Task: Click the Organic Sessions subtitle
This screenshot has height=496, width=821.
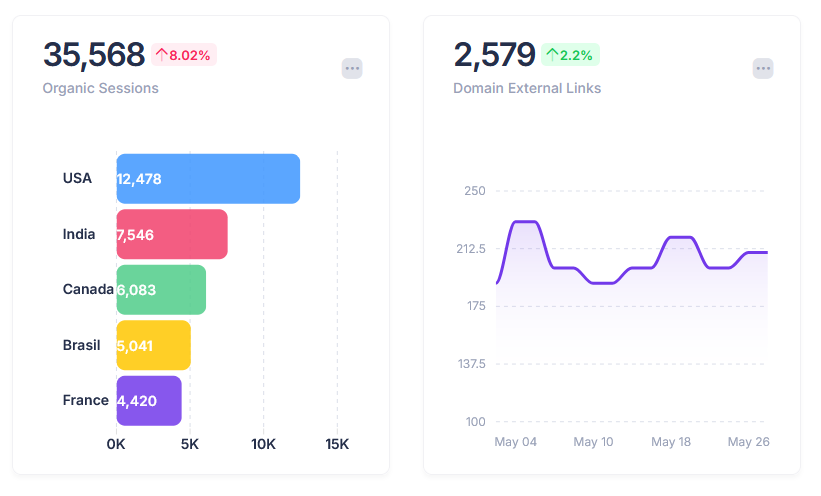Action: pyautogui.click(x=100, y=88)
